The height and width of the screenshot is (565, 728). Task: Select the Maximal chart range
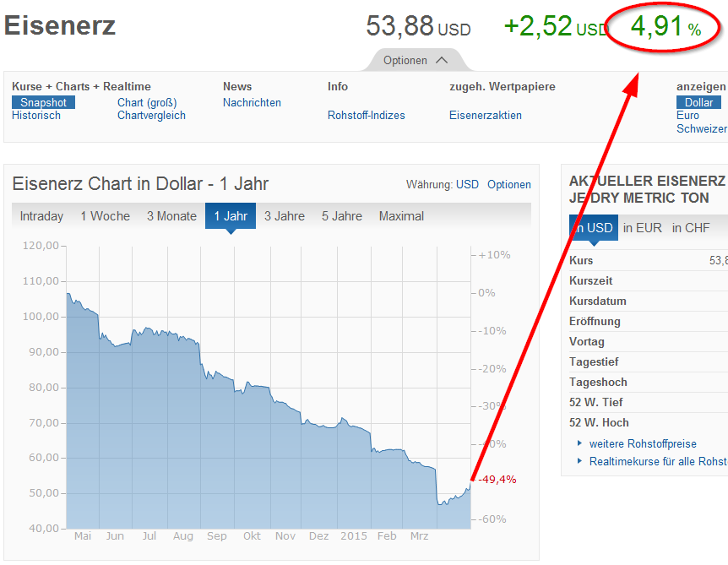tap(401, 216)
